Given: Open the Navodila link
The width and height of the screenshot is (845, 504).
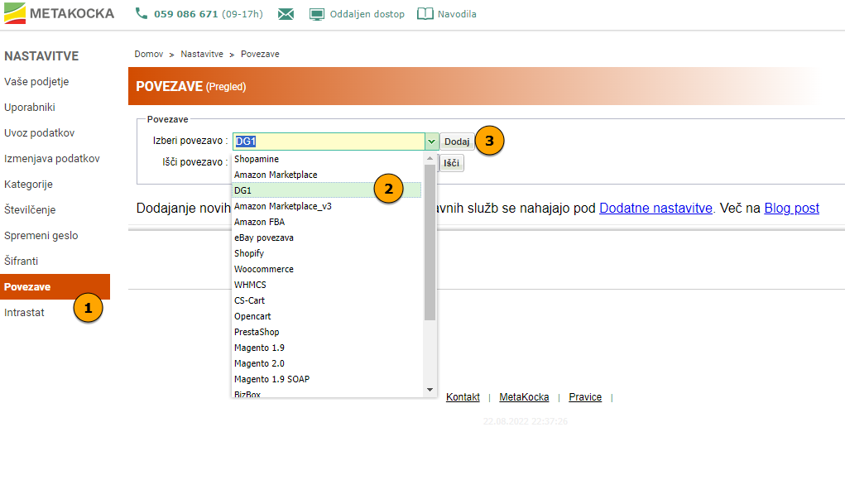Looking at the screenshot, I should point(457,14).
